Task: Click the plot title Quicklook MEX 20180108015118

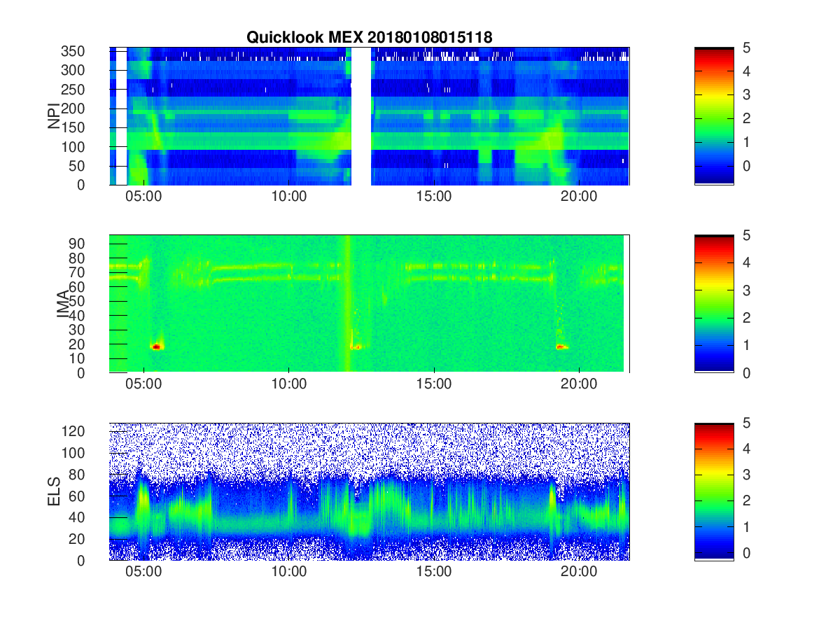Action: [x=369, y=38]
